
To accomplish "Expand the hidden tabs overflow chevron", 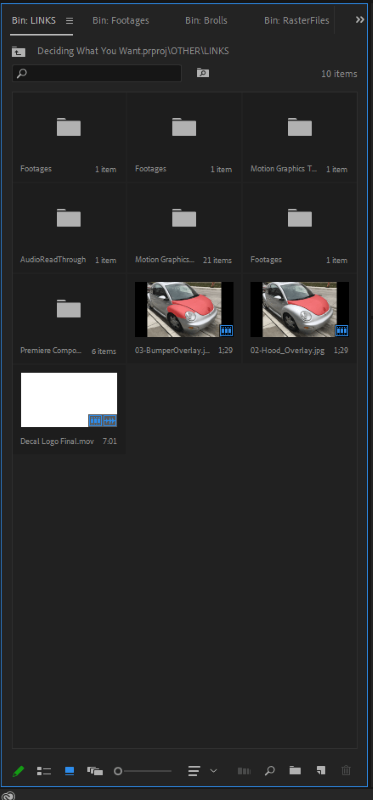I will pos(360,20).
